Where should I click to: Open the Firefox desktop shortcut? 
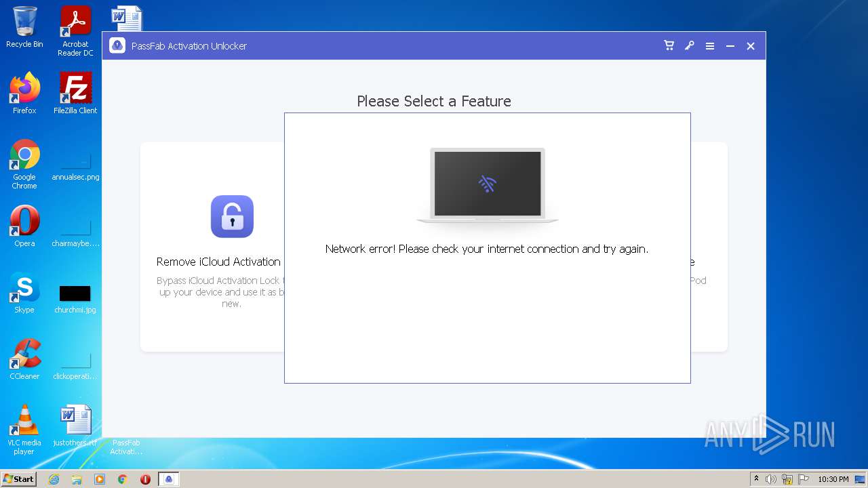[x=24, y=94]
